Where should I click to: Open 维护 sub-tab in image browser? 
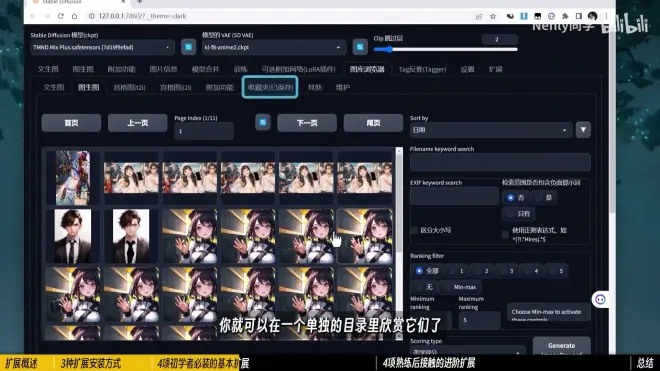[x=343, y=87]
